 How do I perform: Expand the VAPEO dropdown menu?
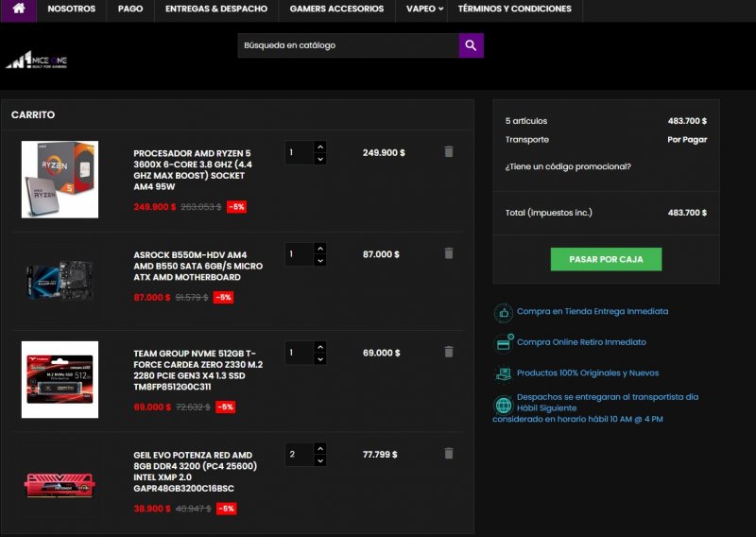[x=424, y=9]
